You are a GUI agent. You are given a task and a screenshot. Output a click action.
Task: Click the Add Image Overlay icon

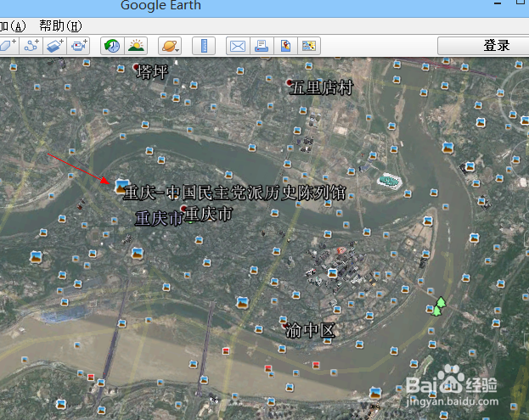[x=56, y=46]
